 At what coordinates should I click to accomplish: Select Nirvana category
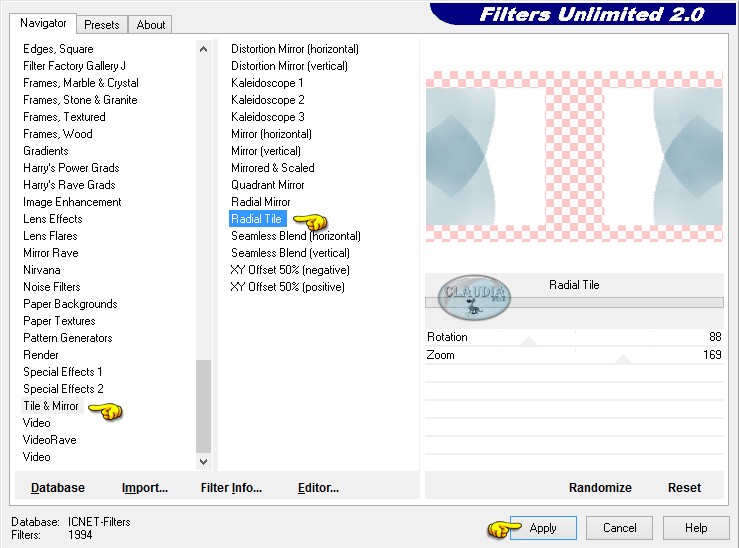pyautogui.click(x=42, y=270)
